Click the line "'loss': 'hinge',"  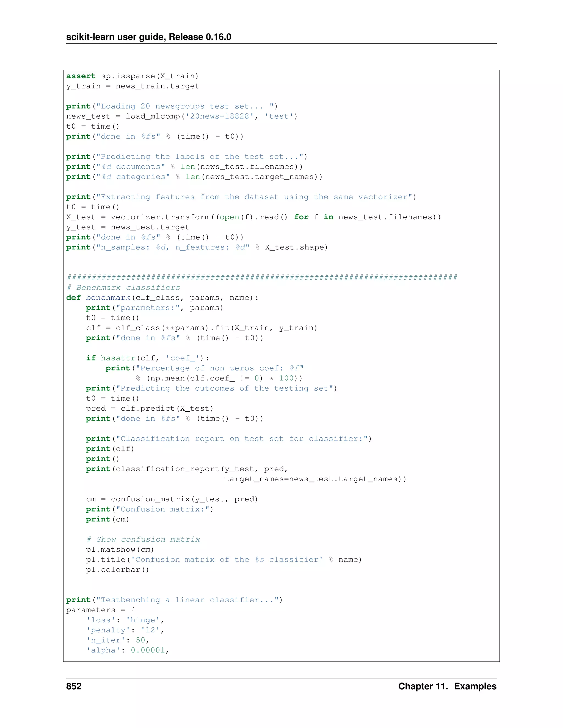coord(125,620)
